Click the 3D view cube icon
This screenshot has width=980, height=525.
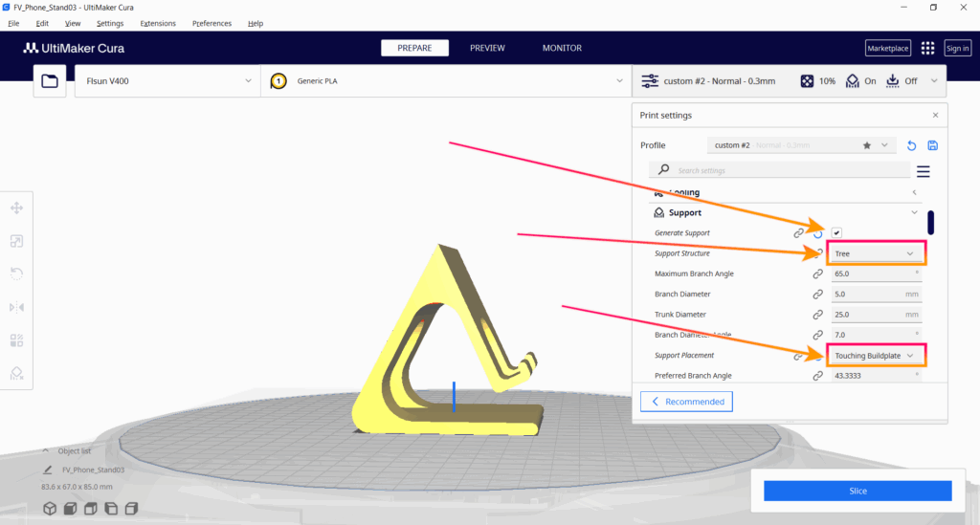coord(50,509)
